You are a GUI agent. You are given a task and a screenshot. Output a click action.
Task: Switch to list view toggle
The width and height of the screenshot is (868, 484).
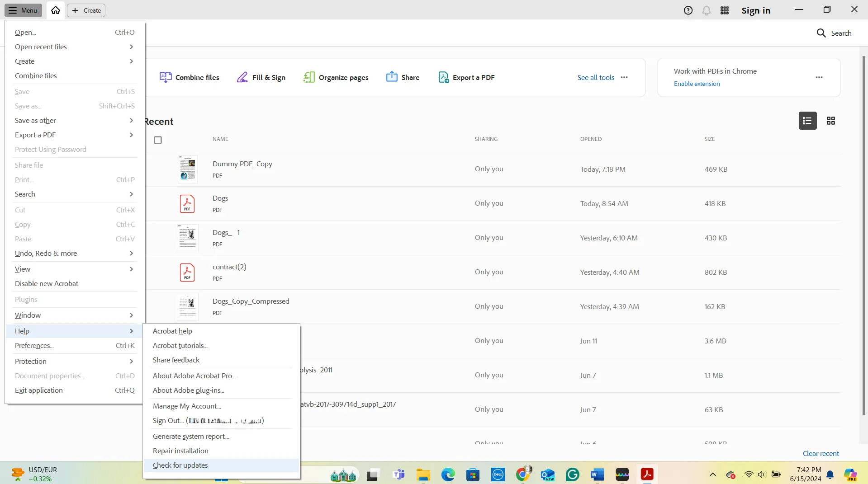click(x=807, y=121)
